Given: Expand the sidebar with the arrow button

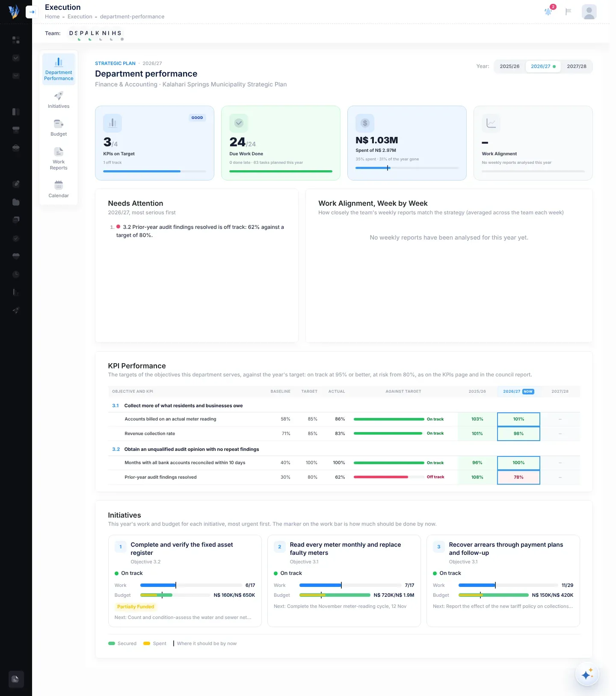Looking at the screenshot, I should point(32,12).
